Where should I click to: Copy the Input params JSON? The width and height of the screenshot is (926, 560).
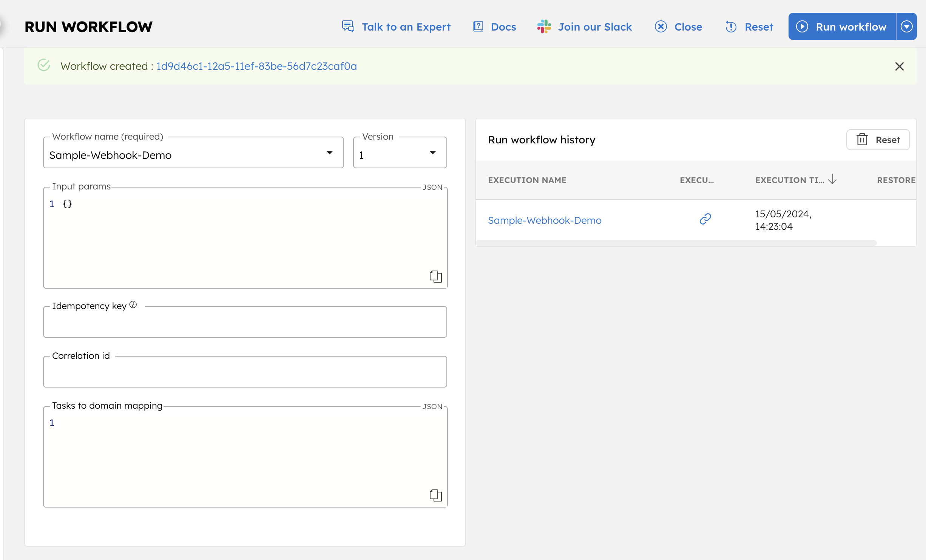pyautogui.click(x=435, y=276)
